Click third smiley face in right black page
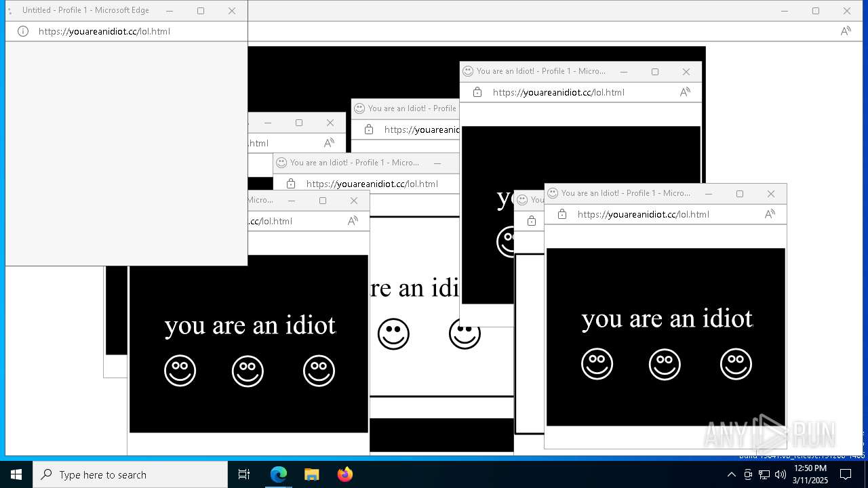The image size is (868, 488). pyautogui.click(x=736, y=364)
